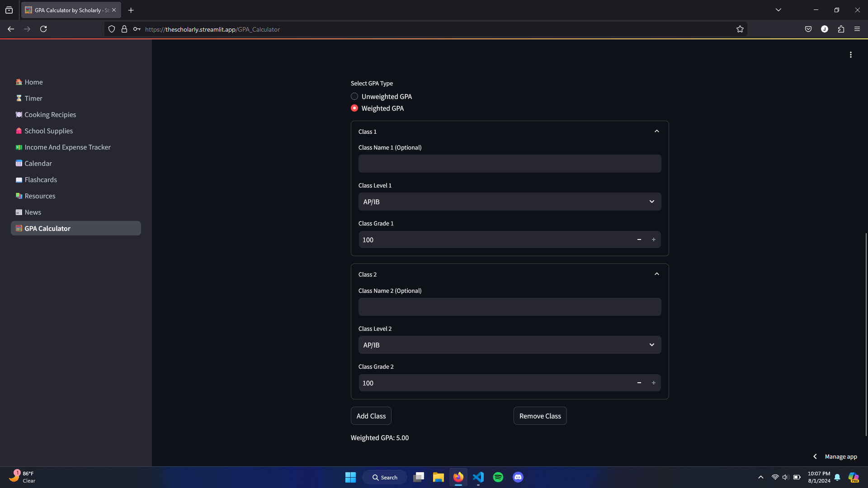Open Spotify from the taskbar
Screen dimensions: 868x488
tap(498, 477)
